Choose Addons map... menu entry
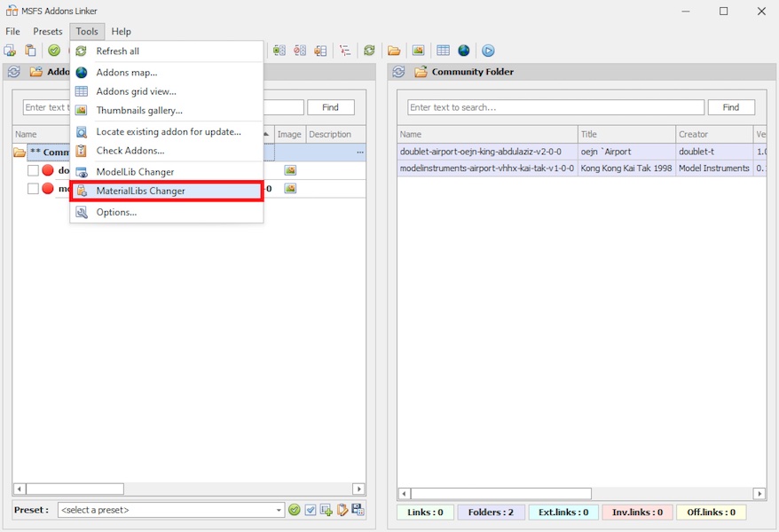The height and width of the screenshot is (532, 779). pos(167,73)
